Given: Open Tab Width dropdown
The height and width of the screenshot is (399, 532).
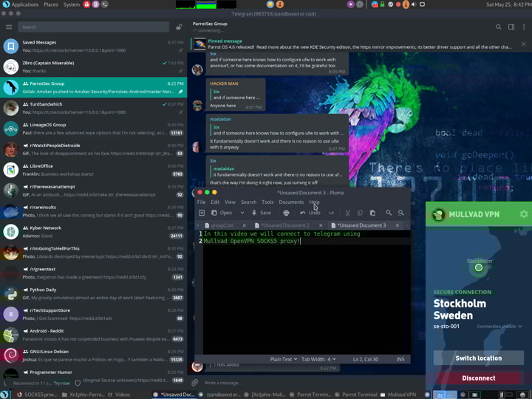Looking at the screenshot, I should pyautogui.click(x=318, y=359).
